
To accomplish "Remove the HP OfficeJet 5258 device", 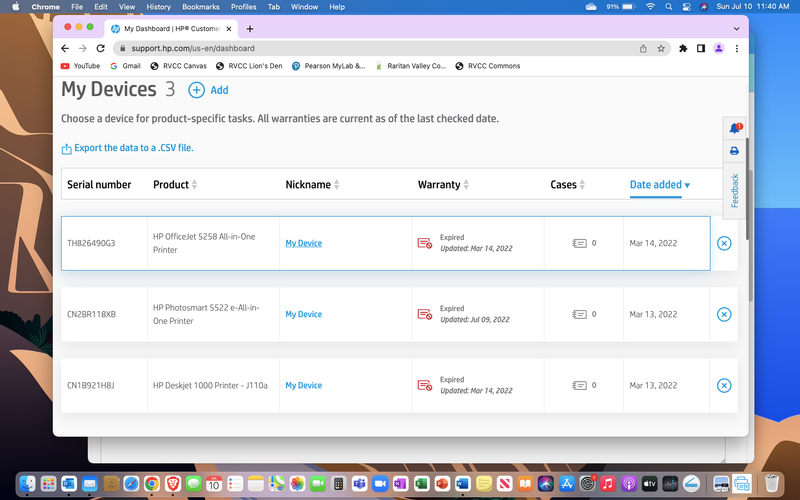I will (724, 243).
